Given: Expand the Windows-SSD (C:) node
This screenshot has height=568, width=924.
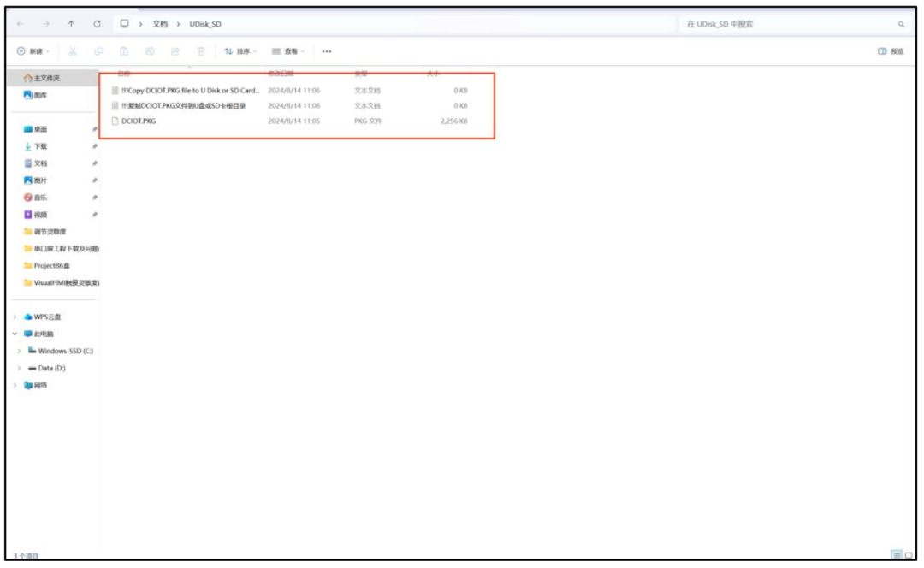Looking at the screenshot, I should (x=20, y=351).
